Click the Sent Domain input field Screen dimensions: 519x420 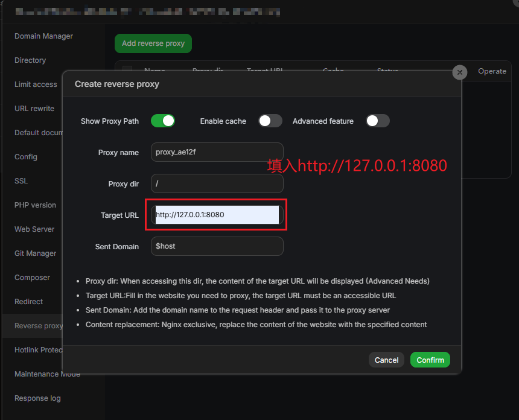(217, 246)
